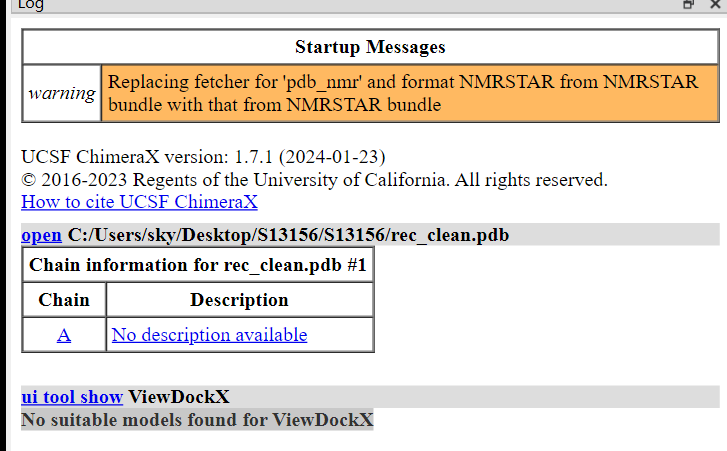The image size is (727, 451).
Task: Click the 'Chain' column header
Action: coord(64,300)
